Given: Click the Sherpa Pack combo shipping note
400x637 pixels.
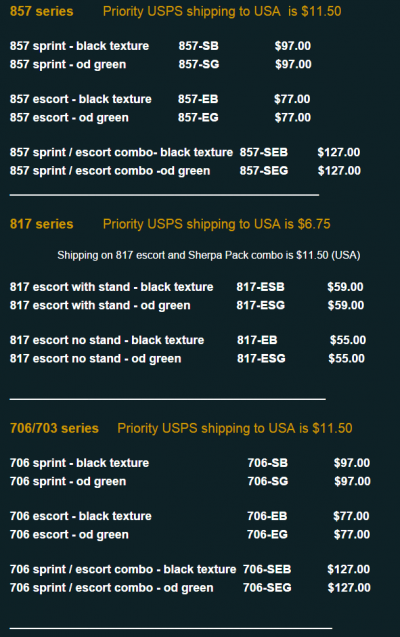Looking at the screenshot, I should pyautogui.click(x=209, y=255).
